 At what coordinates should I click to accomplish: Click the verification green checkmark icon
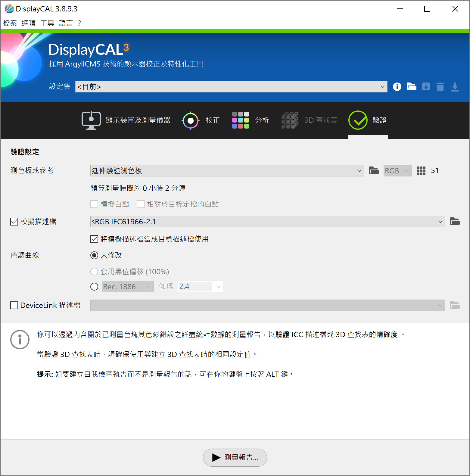[358, 120]
